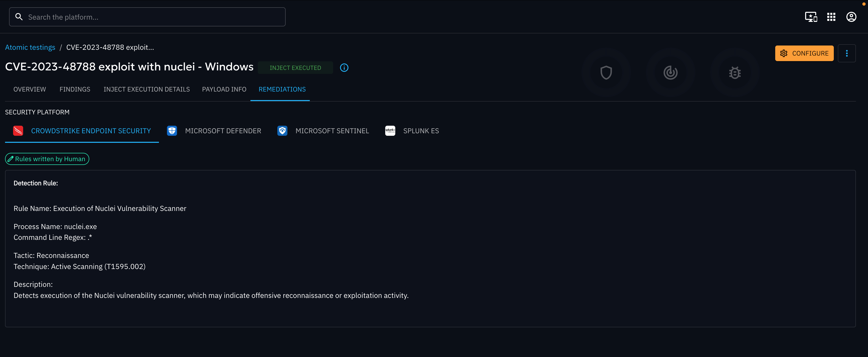Click the Microsoft Defender shield icon

coord(172,131)
